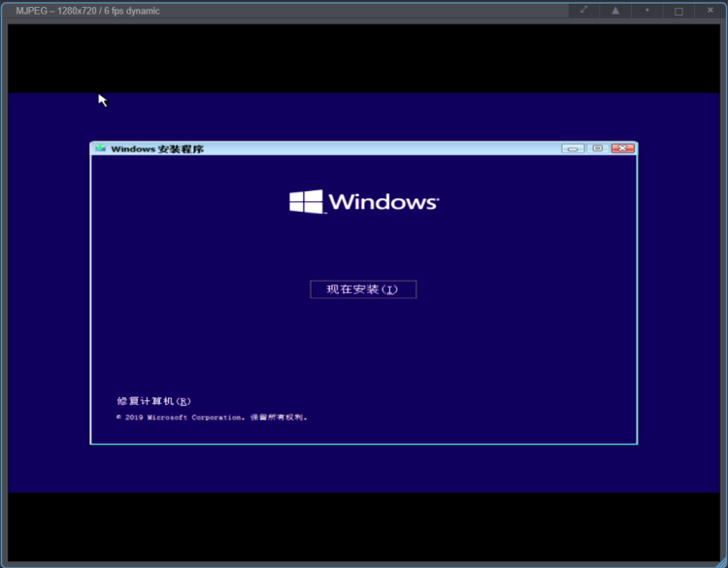Screen dimensions: 728x568
Task: Click the 'MJPEG – 1280x720 / 6 fps dynamic' title text
Action: pos(87,11)
